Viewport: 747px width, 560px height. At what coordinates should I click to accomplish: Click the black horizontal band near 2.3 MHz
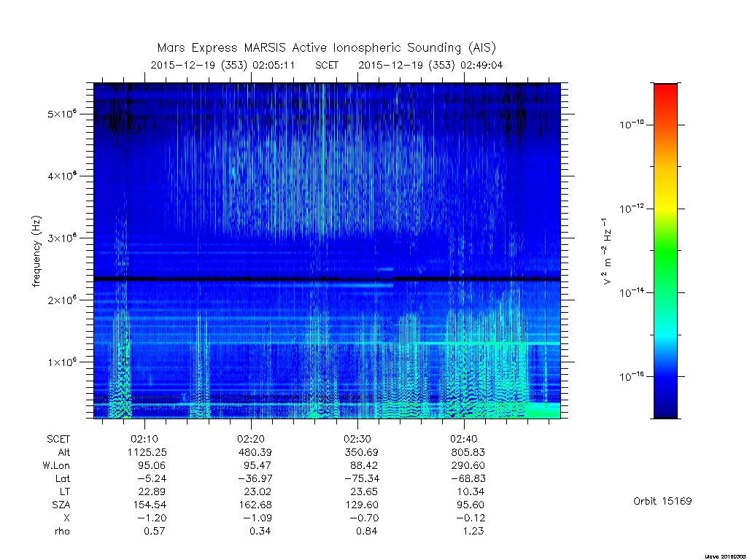point(327,279)
